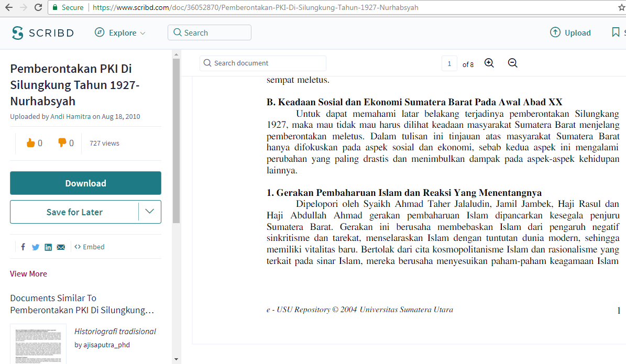Open the Upload page on Scribd

tap(570, 32)
